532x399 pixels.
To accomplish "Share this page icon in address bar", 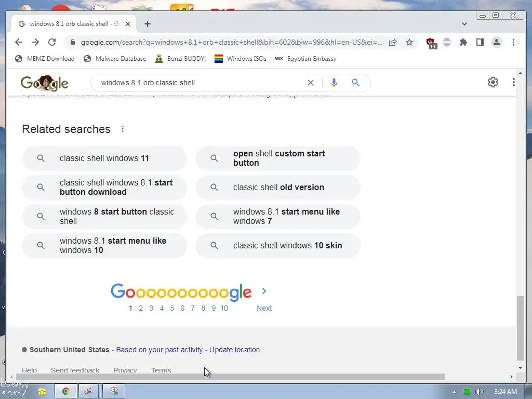I will point(393,42).
